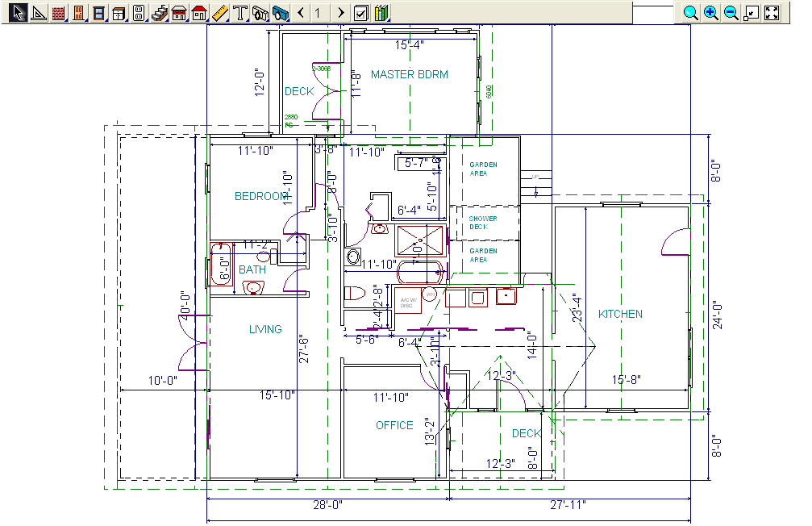Screen dimensions: 812x526
Task: Select the Door tool
Action: (x=78, y=13)
